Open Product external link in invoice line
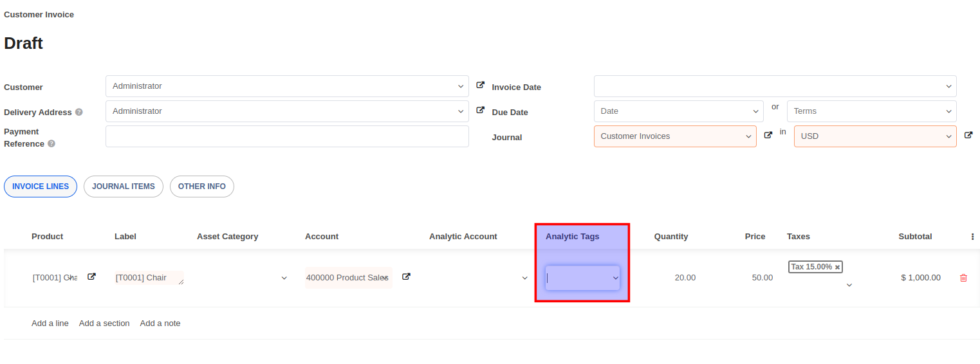 coord(91,277)
